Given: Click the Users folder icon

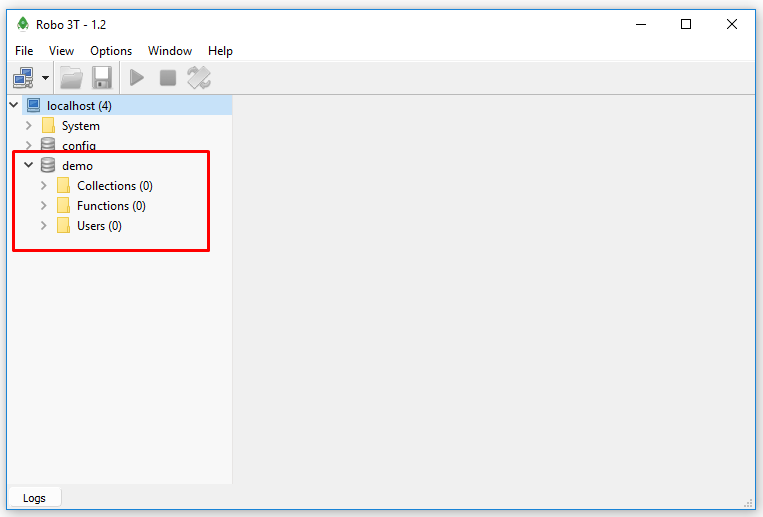Looking at the screenshot, I should point(63,225).
